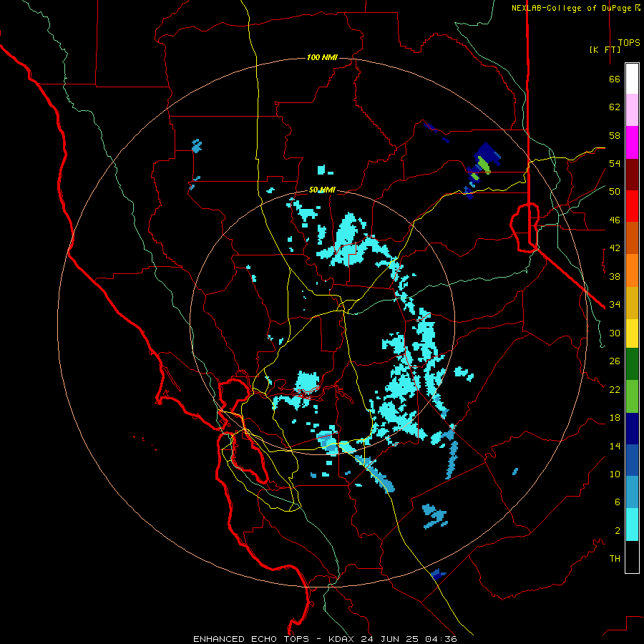Click the 100 NMI range ring label

pyautogui.click(x=322, y=57)
